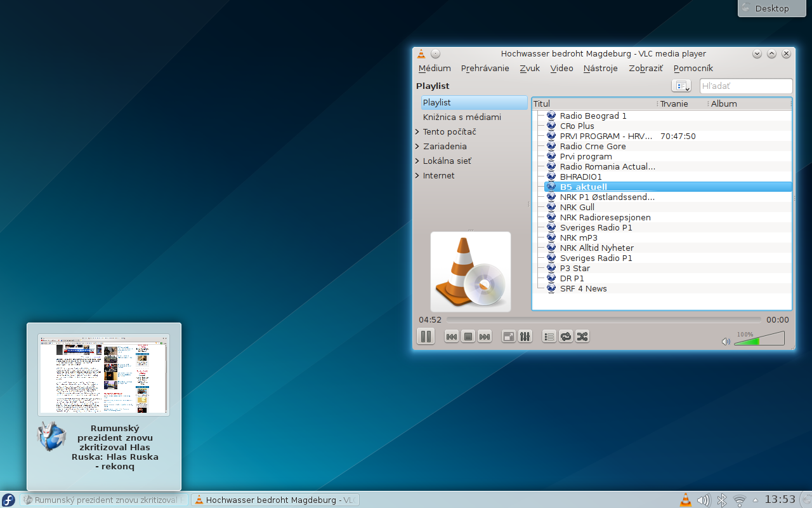Viewport: 812px width, 508px height.
Task: Focus the Hľadať search field
Action: 746,86
